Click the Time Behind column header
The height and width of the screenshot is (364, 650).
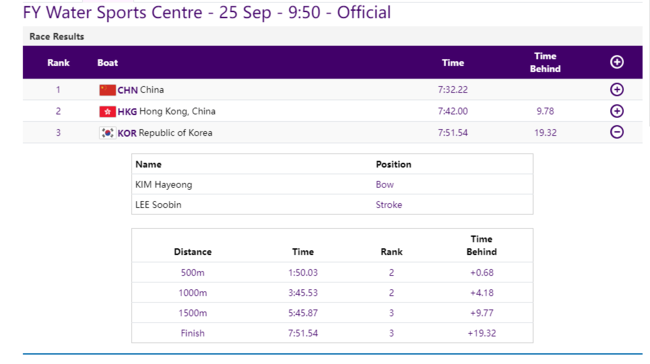545,62
